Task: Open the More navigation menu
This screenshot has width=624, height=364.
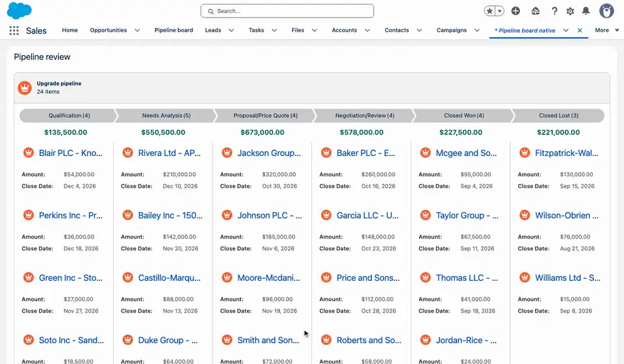Action: pos(606,31)
